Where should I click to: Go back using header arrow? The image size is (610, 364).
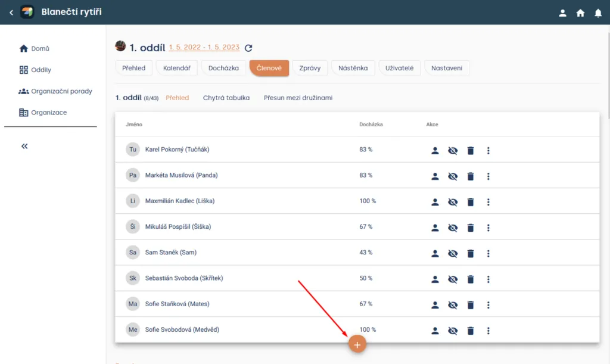(11, 13)
